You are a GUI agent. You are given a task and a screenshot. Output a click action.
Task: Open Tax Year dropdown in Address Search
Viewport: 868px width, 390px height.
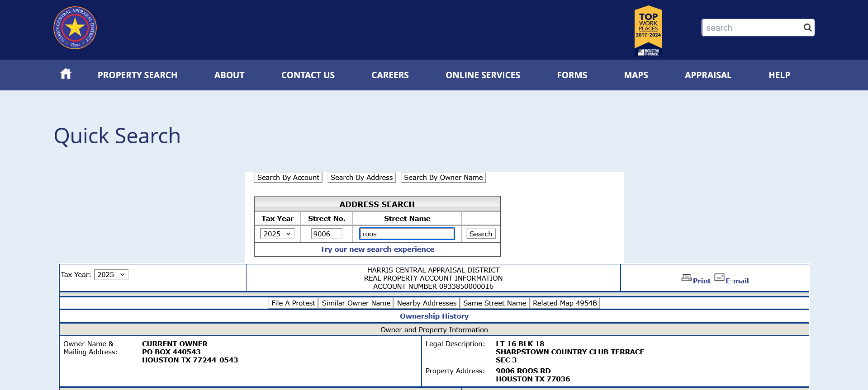(277, 234)
